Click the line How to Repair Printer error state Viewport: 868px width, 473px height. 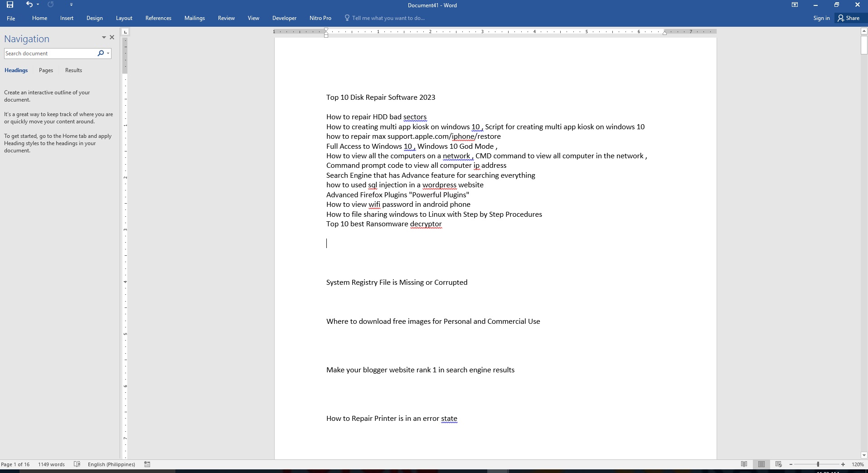click(392, 419)
